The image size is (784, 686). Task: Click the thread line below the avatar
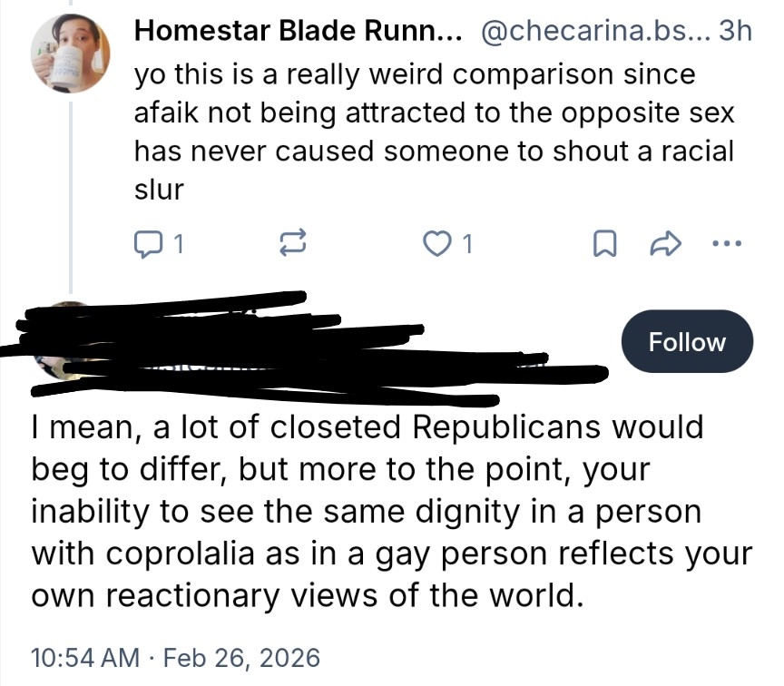coord(71,191)
